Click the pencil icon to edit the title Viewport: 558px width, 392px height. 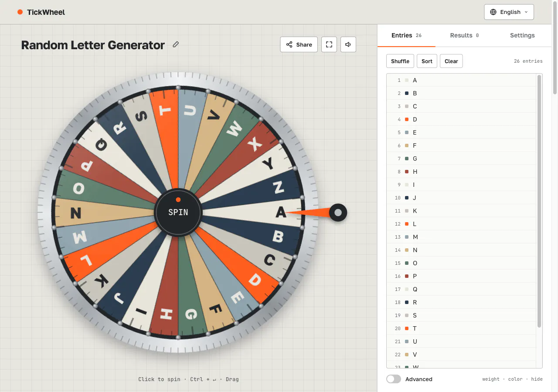click(x=176, y=44)
